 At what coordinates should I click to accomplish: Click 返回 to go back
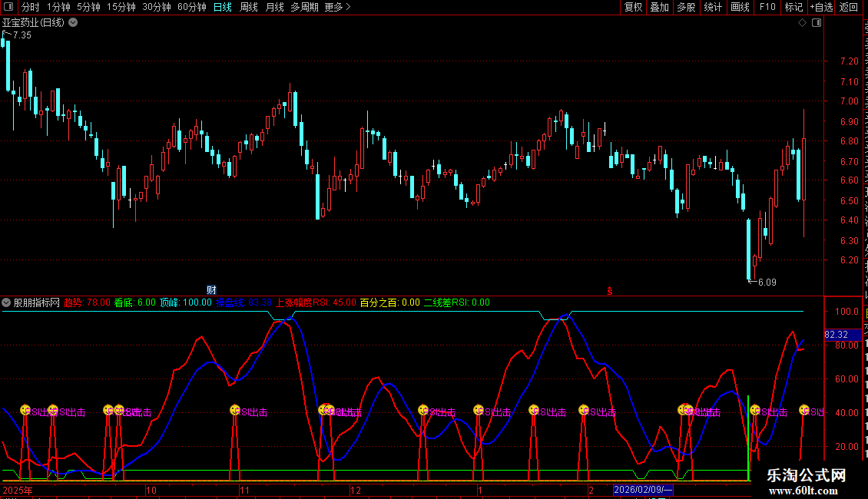849,7
